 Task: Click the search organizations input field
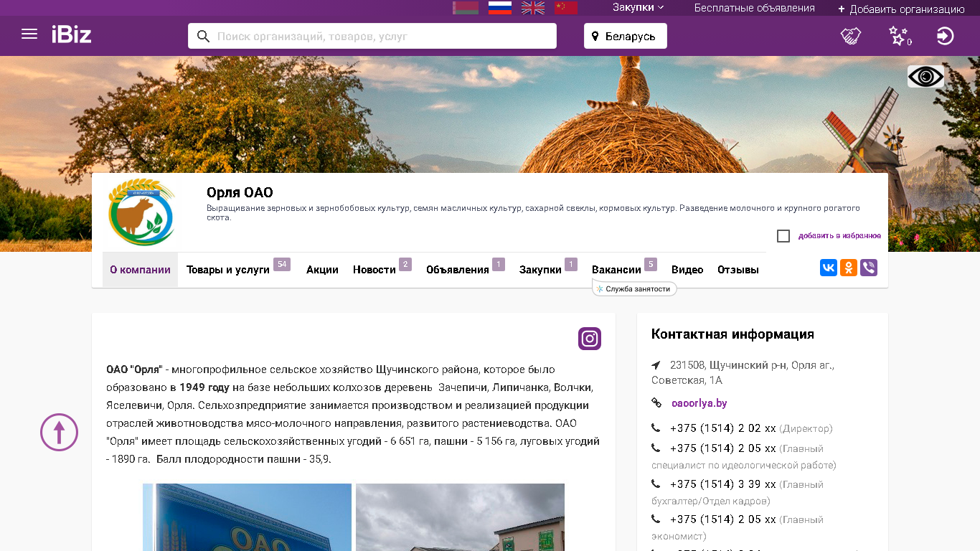coord(372,36)
